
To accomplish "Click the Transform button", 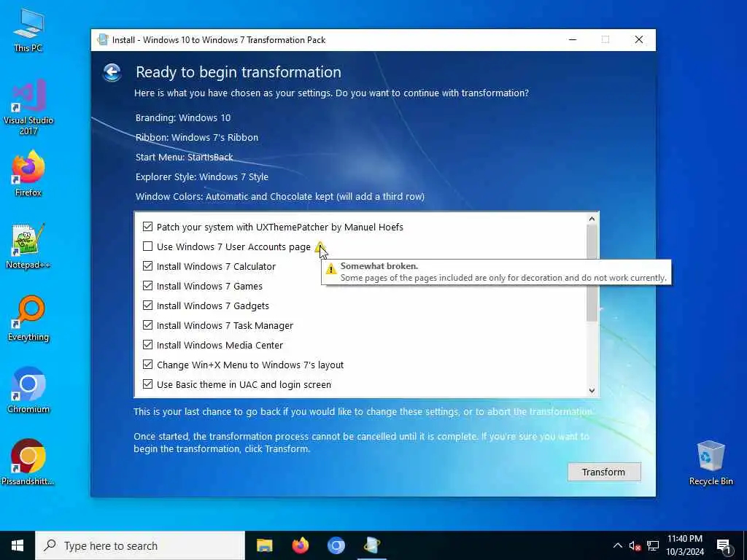I will 603,472.
